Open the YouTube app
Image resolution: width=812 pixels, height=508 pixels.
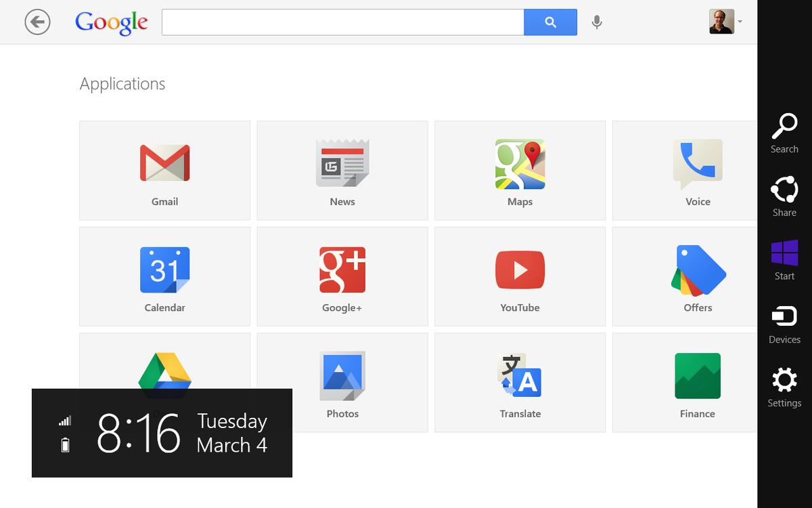click(x=520, y=276)
